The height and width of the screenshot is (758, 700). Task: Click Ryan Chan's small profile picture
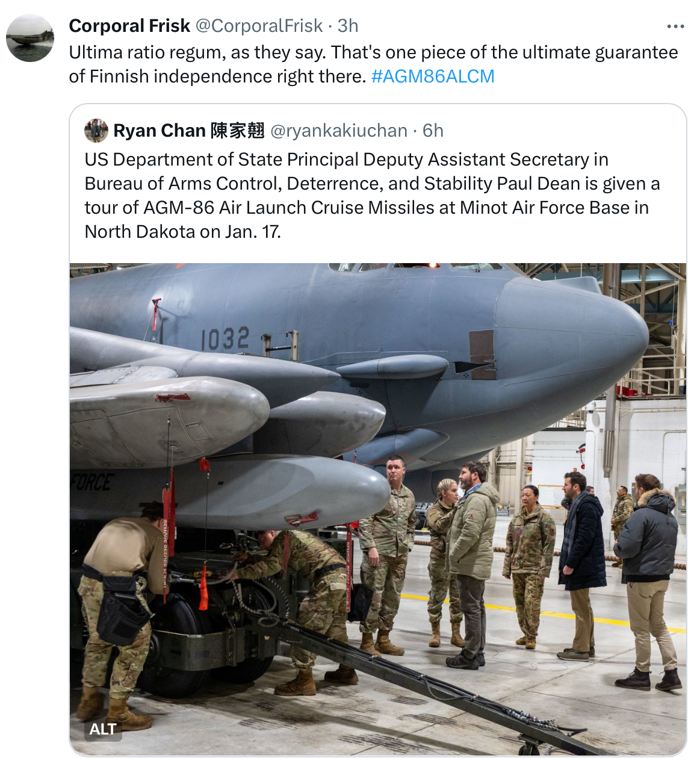tap(96, 131)
